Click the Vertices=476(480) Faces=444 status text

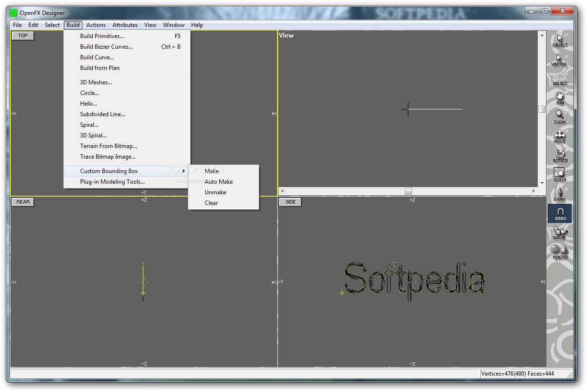[517, 374]
